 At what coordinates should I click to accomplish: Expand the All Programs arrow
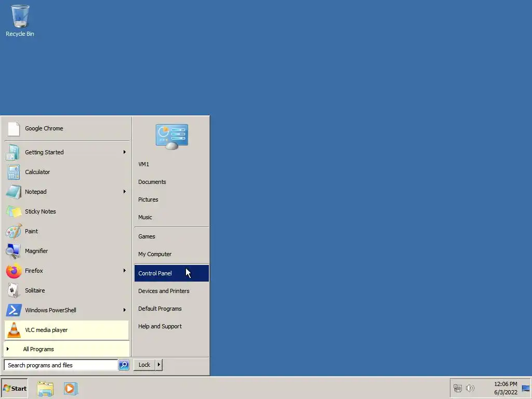tap(8, 349)
